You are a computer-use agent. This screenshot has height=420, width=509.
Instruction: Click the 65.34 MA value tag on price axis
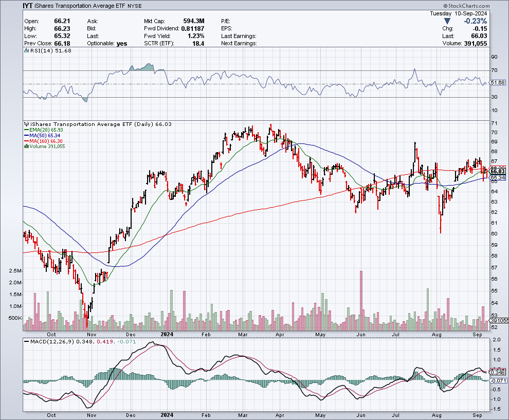498,177
